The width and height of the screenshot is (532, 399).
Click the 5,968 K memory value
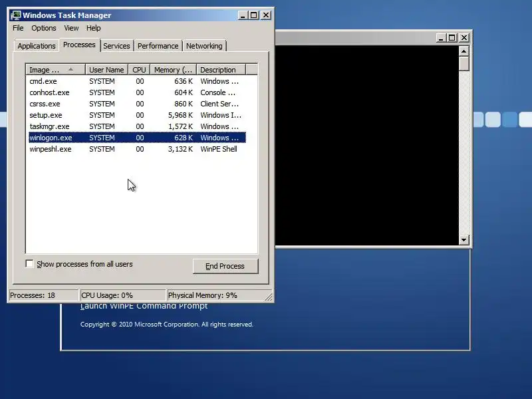click(180, 115)
